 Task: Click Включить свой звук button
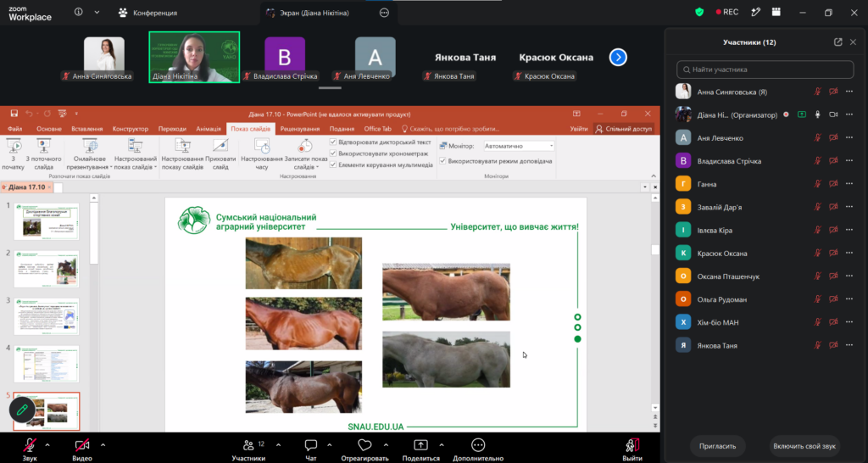coord(804,446)
